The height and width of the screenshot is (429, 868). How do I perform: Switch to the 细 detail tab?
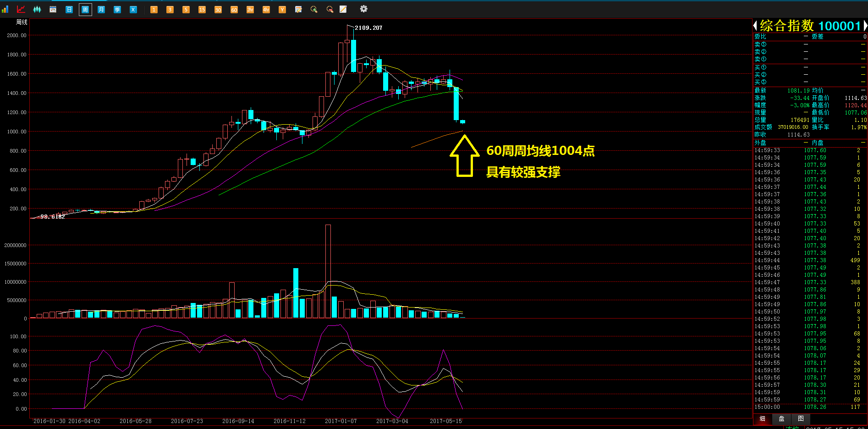(763, 418)
